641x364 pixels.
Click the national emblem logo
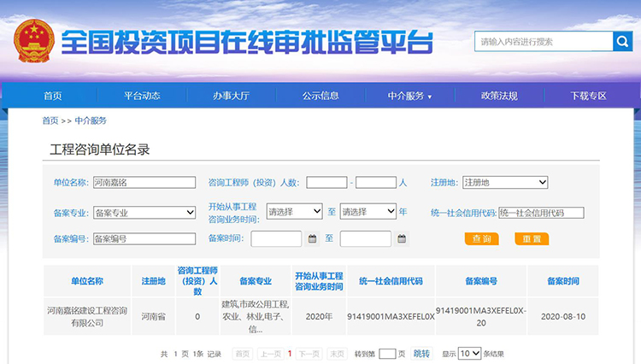coord(34,41)
